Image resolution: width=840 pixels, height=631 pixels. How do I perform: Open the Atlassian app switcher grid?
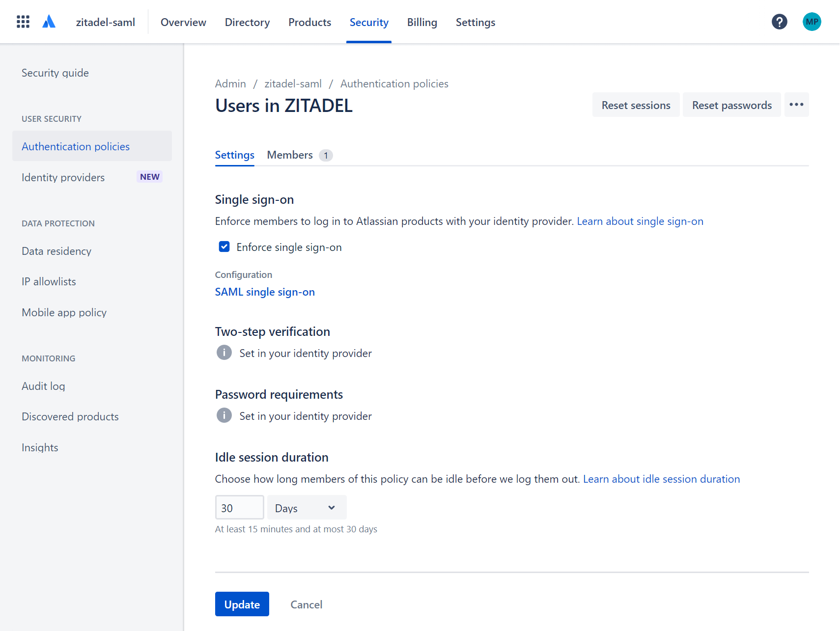pos(23,21)
